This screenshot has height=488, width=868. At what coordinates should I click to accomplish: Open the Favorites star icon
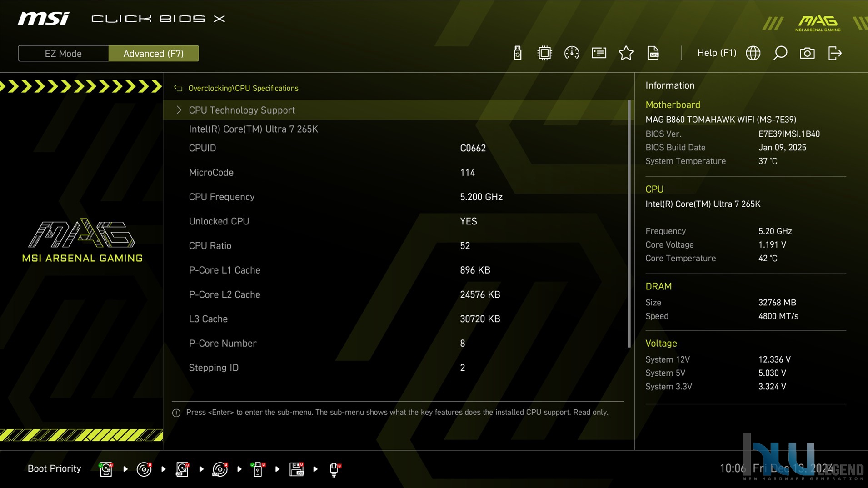[x=626, y=53]
